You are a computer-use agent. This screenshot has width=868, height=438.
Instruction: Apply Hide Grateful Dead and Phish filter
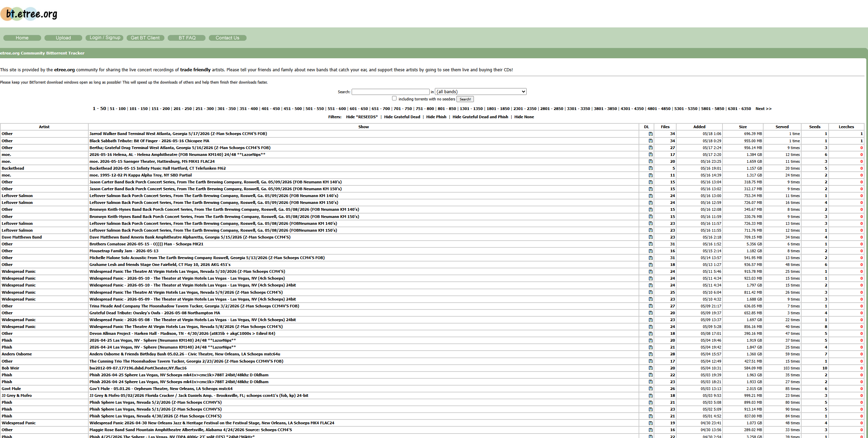pos(480,117)
